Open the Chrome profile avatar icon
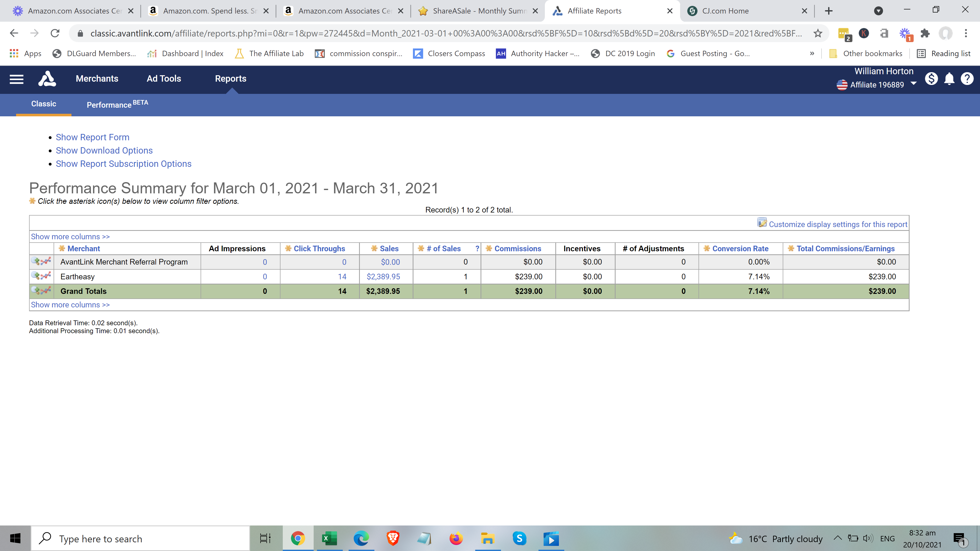The width and height of the screenshot is (980, 551). 945,33
